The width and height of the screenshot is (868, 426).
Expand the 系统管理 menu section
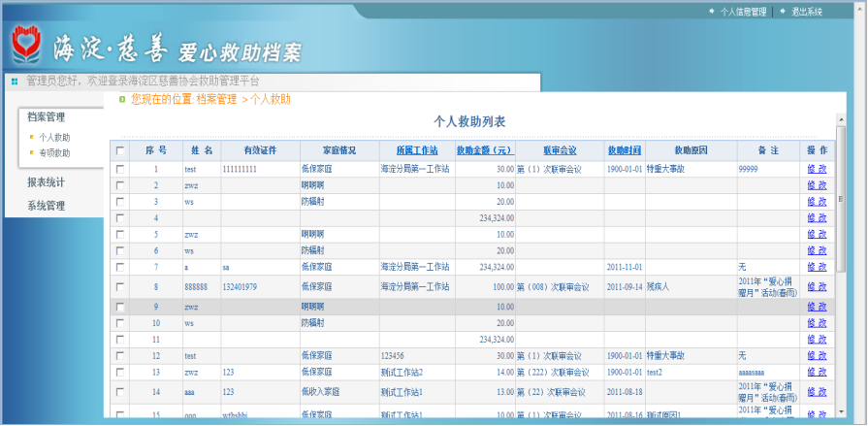pos(47,206)
